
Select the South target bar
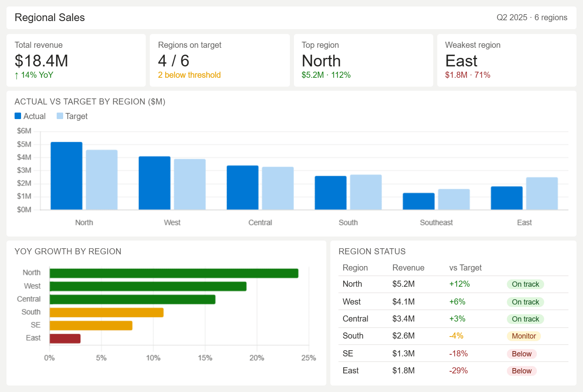pyautogui.click(x=366, y=192)
